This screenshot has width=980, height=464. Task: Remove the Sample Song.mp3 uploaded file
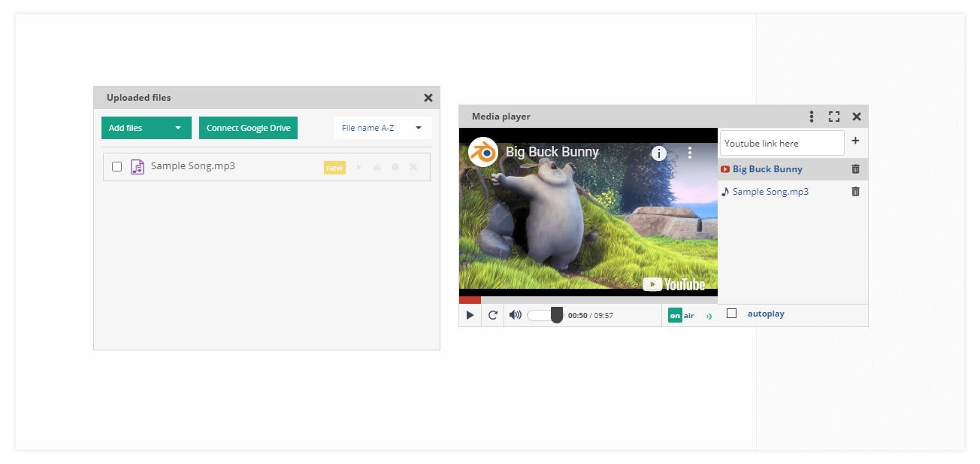click(413, 167)
